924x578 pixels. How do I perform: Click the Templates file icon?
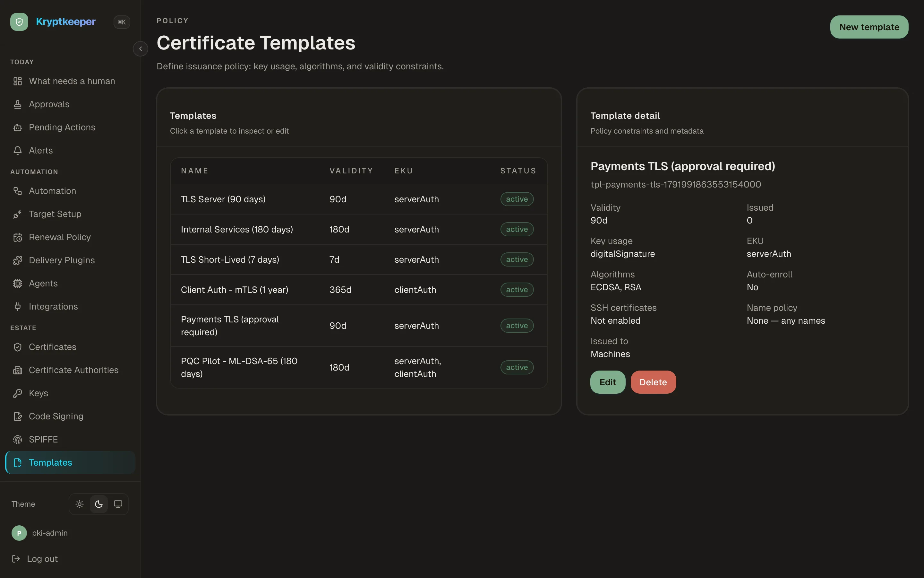(18, 462)
